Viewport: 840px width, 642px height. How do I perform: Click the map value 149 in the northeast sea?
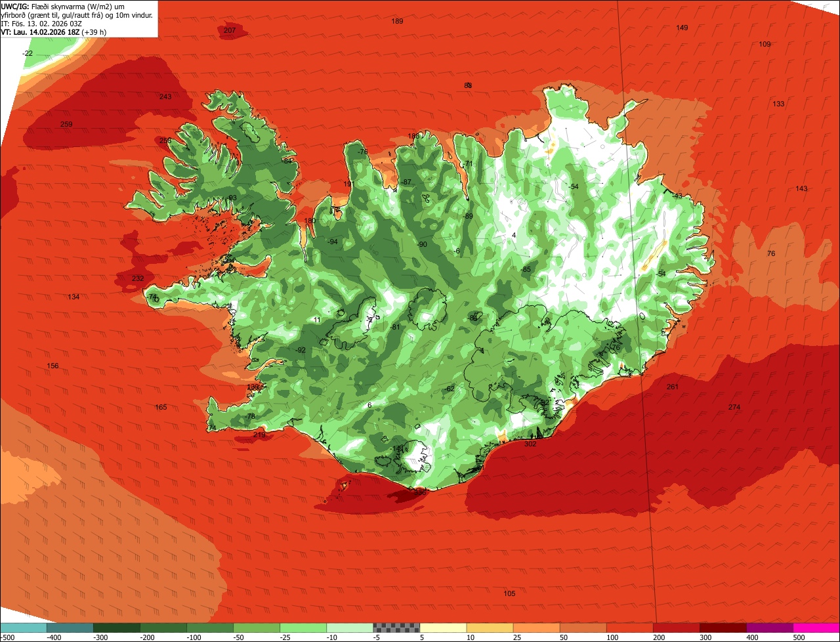[x=682, y=28]
